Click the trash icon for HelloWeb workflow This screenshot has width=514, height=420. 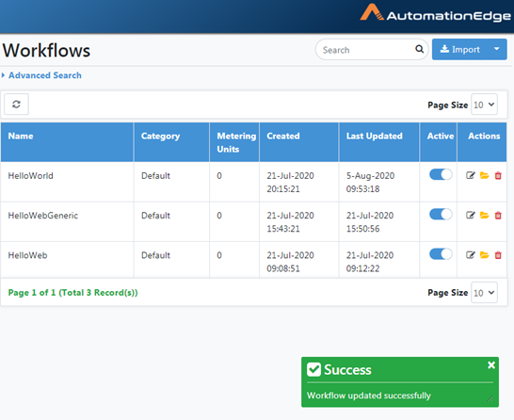498,255
